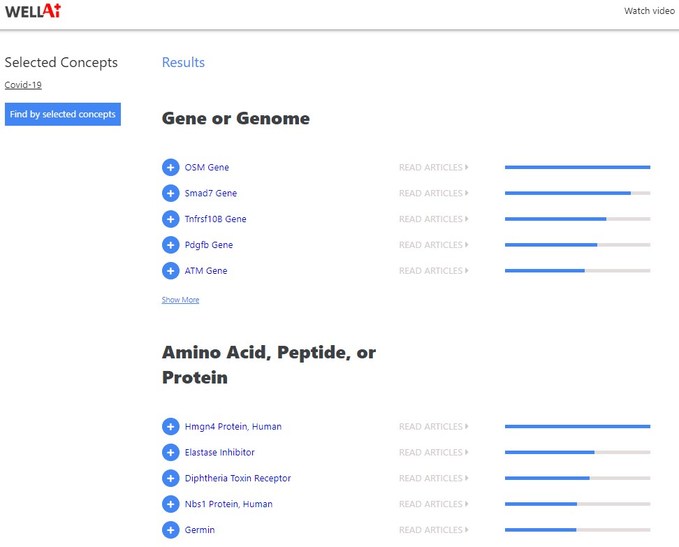The height and width of the screenshot is (547, 679).
Task: Open Read Articles for Germin
Action: point(433,530)
